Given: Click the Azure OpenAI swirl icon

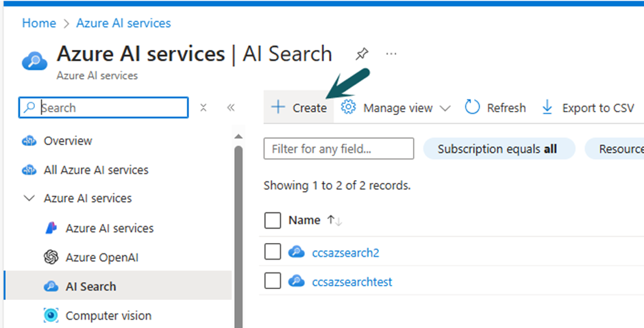Looking at the screenshot, I should click(x=51, y=257).
